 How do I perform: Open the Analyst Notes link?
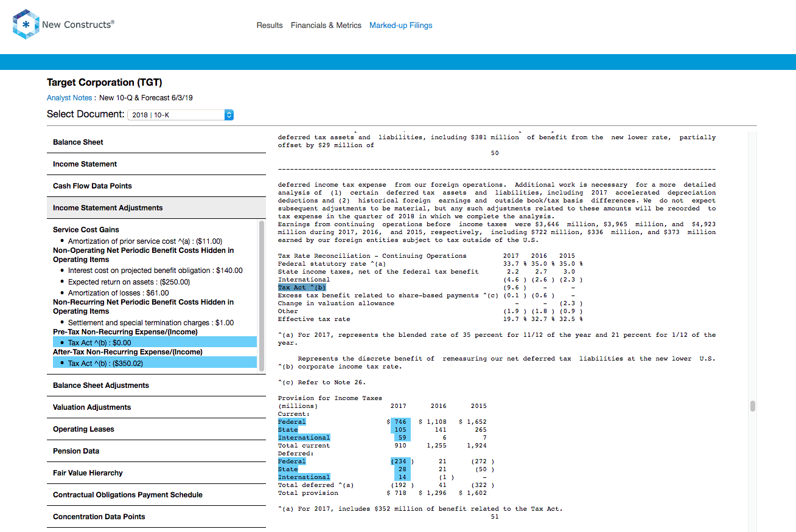pos(69,98)
